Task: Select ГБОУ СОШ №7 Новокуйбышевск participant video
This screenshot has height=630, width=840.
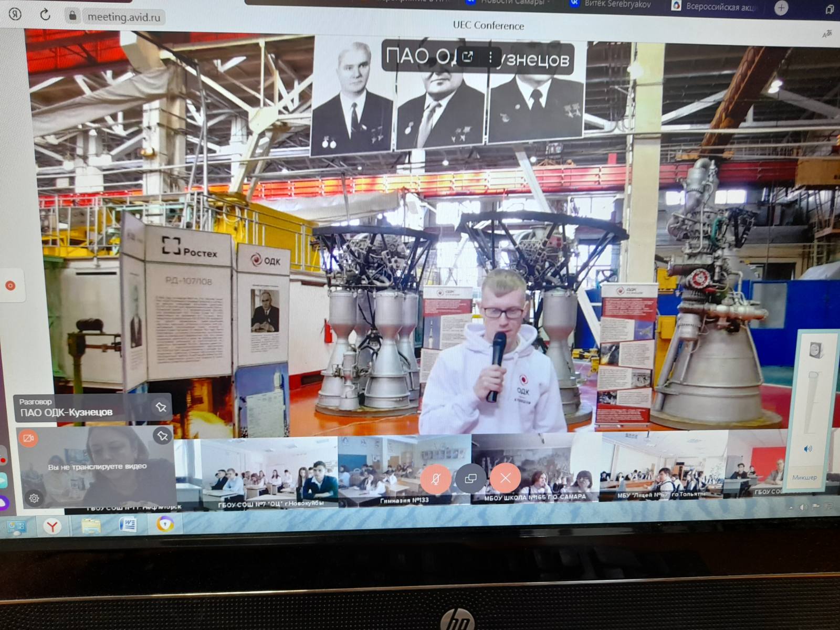Action: click(270, 474)
